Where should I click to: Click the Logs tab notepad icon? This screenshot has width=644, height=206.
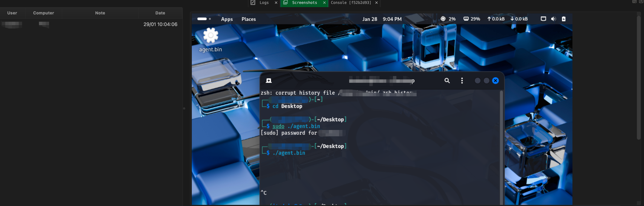pos(253,2)
